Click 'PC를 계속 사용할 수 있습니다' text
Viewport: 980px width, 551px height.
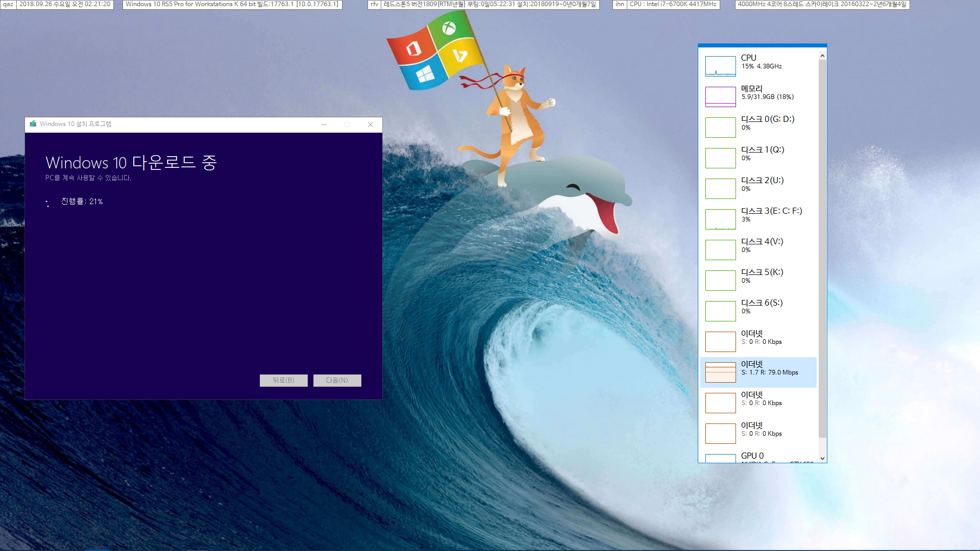pos(88,178)
